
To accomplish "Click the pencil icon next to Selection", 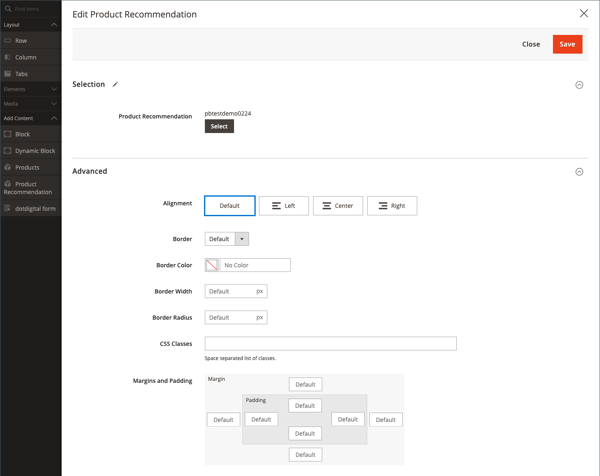I will (x=115, y=84).
